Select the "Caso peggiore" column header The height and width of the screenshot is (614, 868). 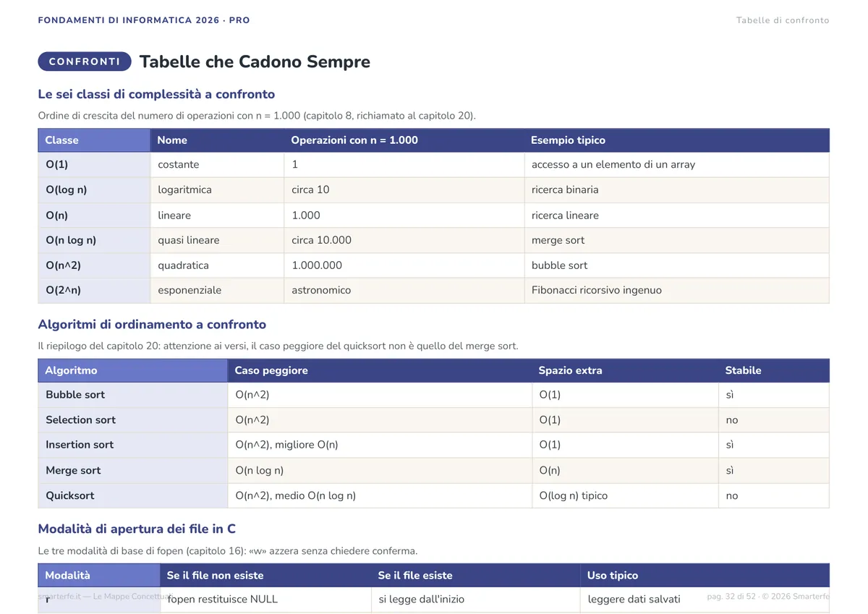tap(380, 371)
